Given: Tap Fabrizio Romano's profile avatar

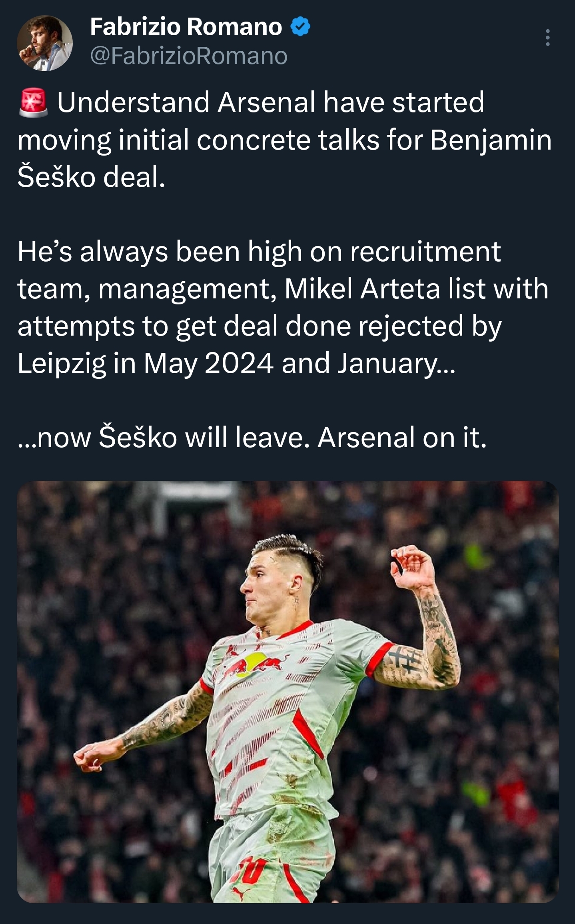Looking at the screenshot, I should click(x=45, y=43).
